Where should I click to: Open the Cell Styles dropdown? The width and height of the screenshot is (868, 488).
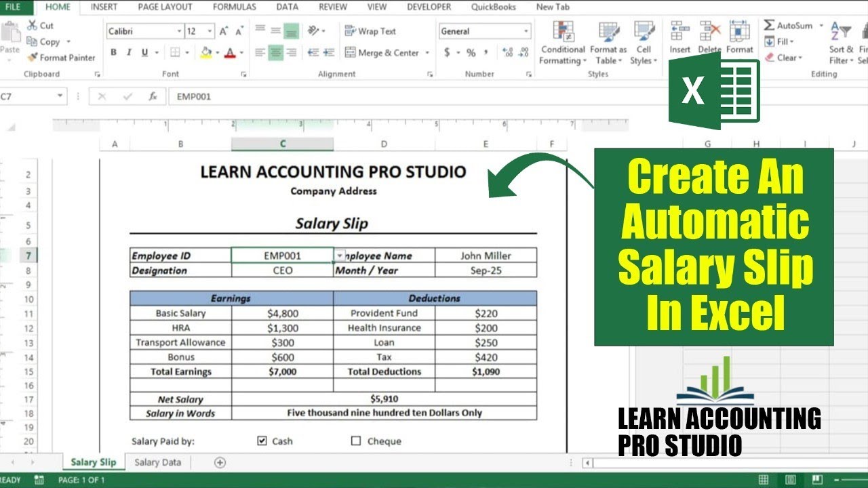[x=644, y=43]
